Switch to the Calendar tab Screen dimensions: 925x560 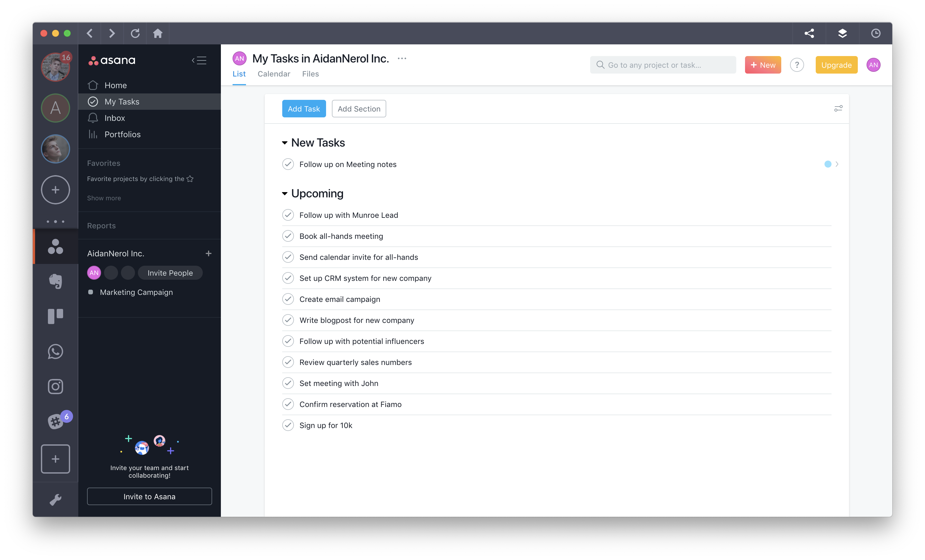(x=273, y=73)
